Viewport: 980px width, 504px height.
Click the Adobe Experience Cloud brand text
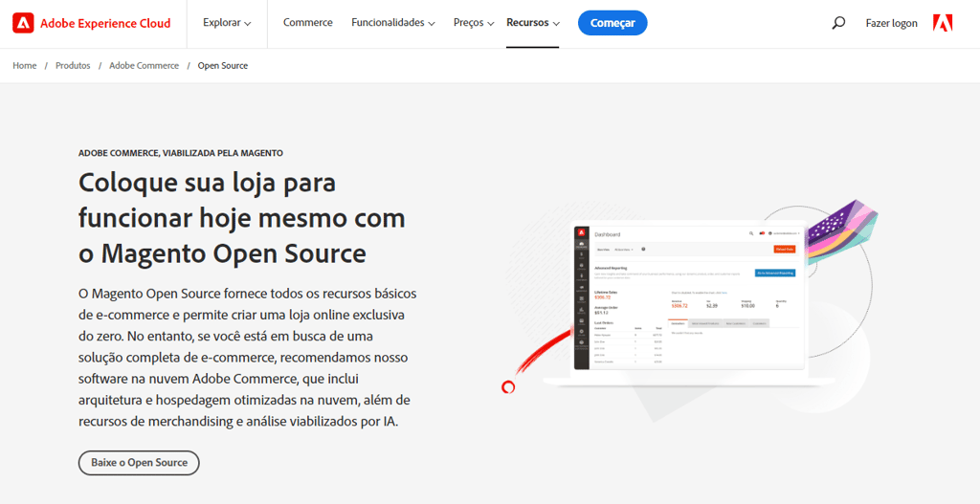coord(105,23)
